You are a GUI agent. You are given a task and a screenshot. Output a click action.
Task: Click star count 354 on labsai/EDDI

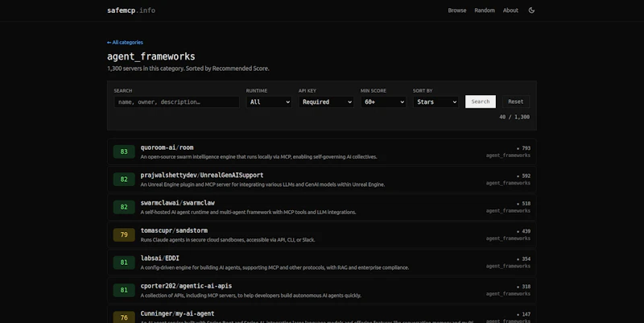pos(524,259)
